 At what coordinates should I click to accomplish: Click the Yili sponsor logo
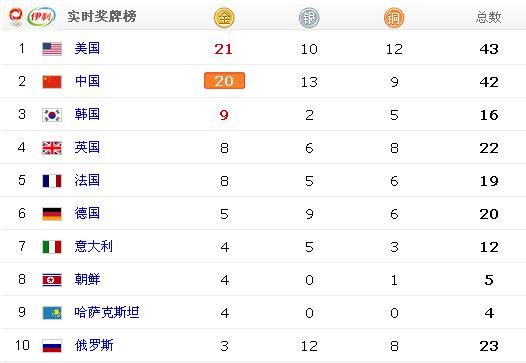[x=41, y=16]
